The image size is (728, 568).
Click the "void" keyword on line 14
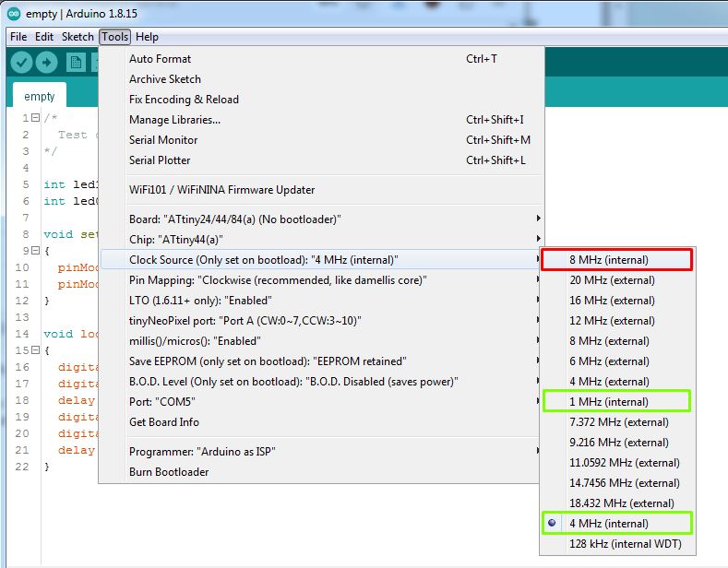tap(58, 334)
